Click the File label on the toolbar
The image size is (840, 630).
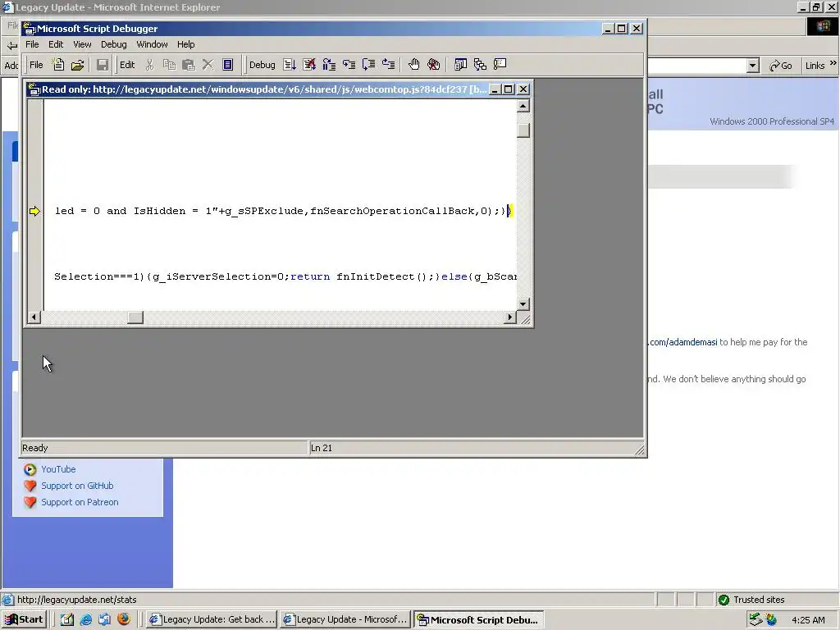(x=36, y=65)
